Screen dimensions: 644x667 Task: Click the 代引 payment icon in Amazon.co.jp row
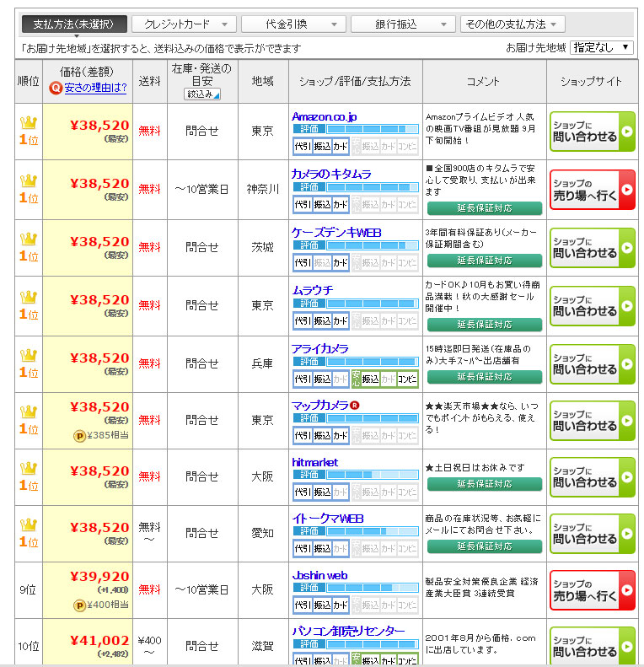pyautogui.click(x=303, y=147)
